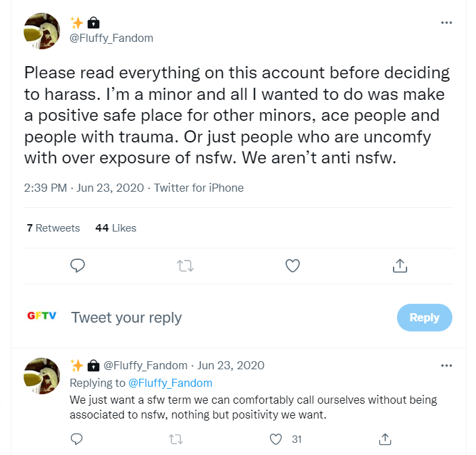Click the @Fluffy_Fandom mention after Replying to

coord(170,383)
